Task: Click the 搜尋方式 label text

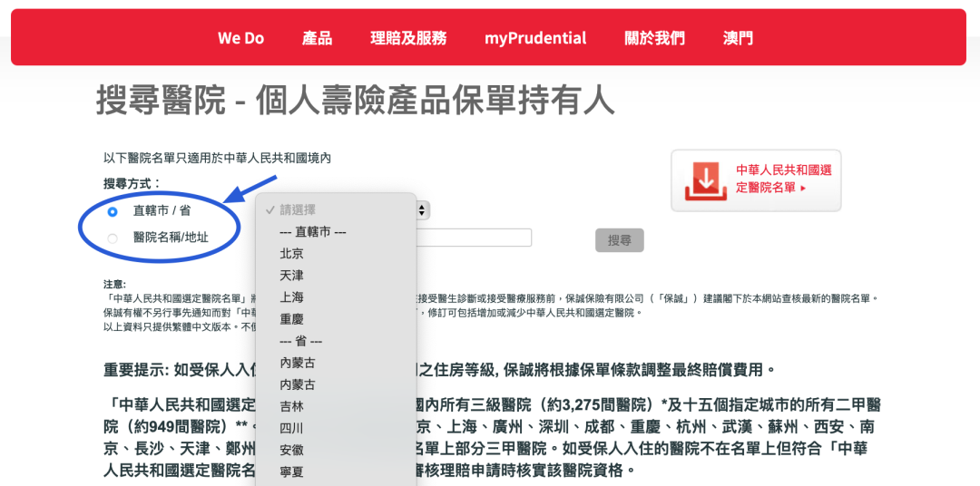Action: tap(132, 184)
